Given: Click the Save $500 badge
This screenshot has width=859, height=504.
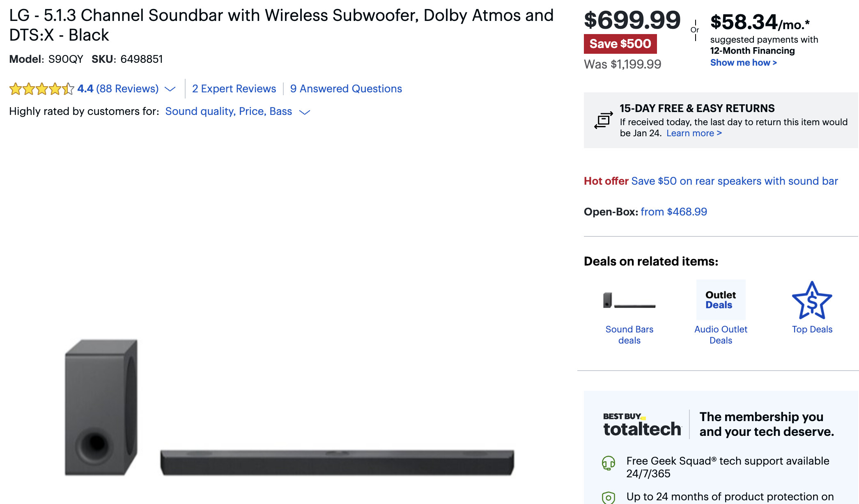Looking at the screenshot, I should [x=620, y=44].
